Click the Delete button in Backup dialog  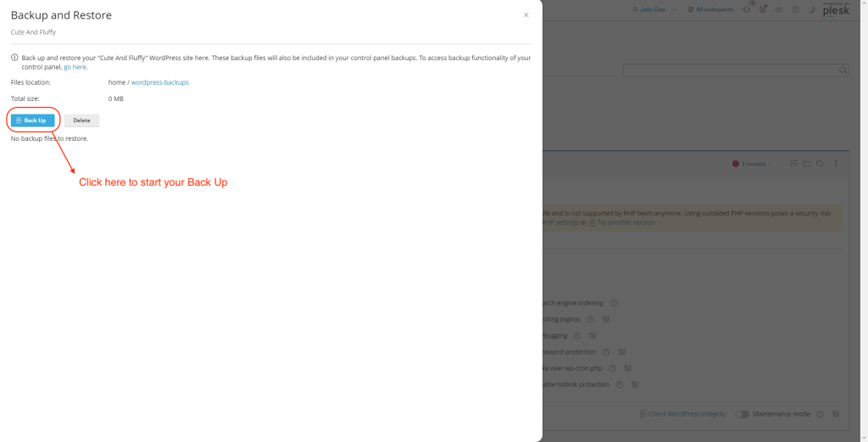[x=81, y=120]
